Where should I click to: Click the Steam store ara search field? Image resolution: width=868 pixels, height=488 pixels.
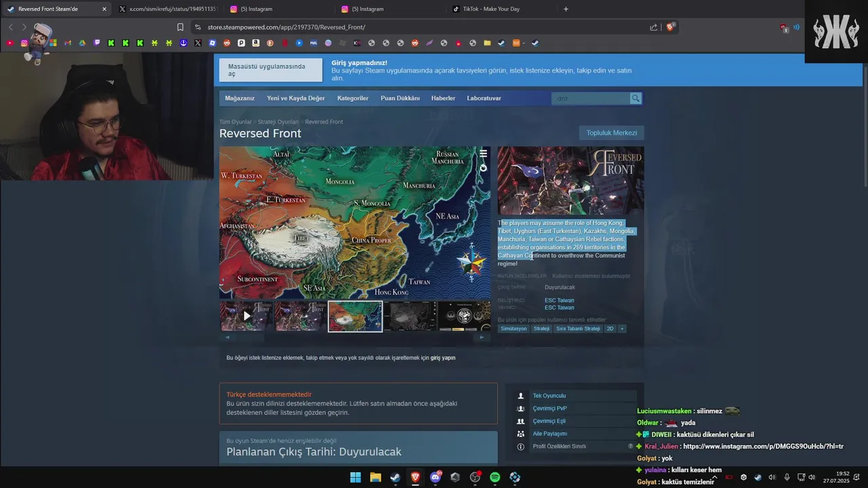click(x=591, y=98)
